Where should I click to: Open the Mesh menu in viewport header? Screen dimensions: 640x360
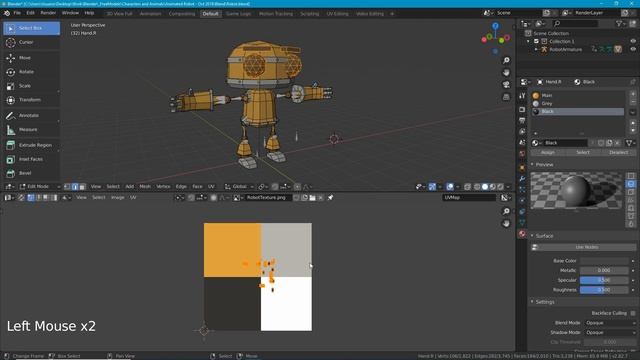[x=145, y=187]
